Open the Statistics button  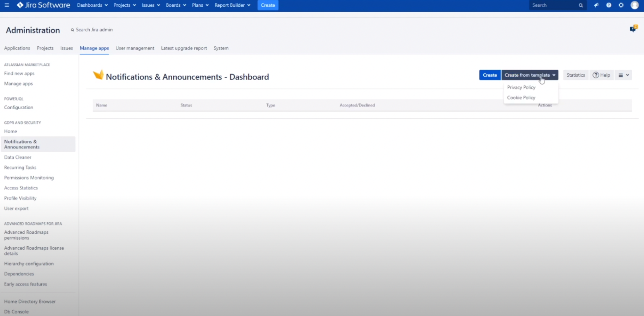576,75
